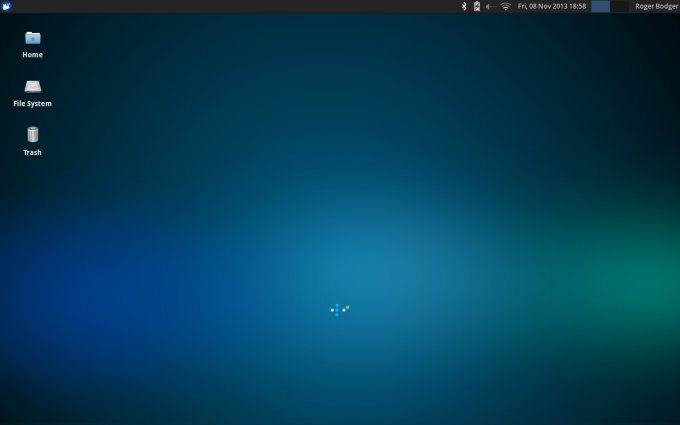
Task: Click the clock showing Fri, 08 Nov 2013
Action: [552, 6]
